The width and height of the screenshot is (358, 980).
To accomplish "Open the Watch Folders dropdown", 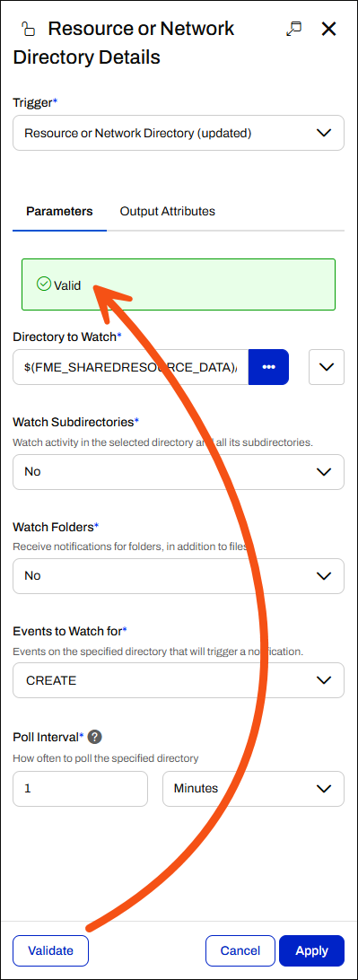I will 179,575.
